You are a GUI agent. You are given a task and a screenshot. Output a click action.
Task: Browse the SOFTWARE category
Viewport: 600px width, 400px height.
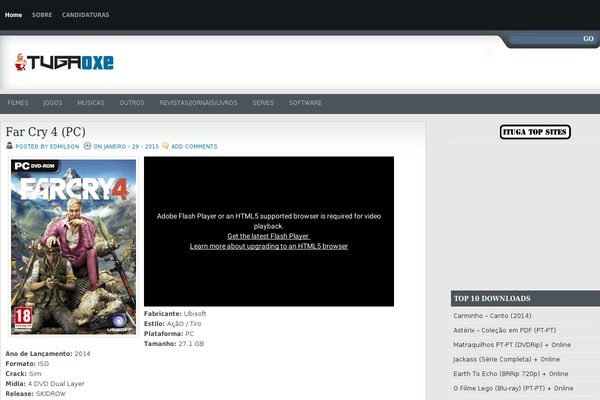pyautogui.click(x=305, y=103)
